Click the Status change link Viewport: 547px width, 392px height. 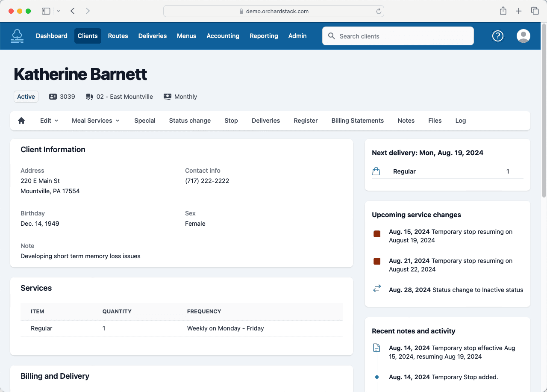tap(190, 121)
